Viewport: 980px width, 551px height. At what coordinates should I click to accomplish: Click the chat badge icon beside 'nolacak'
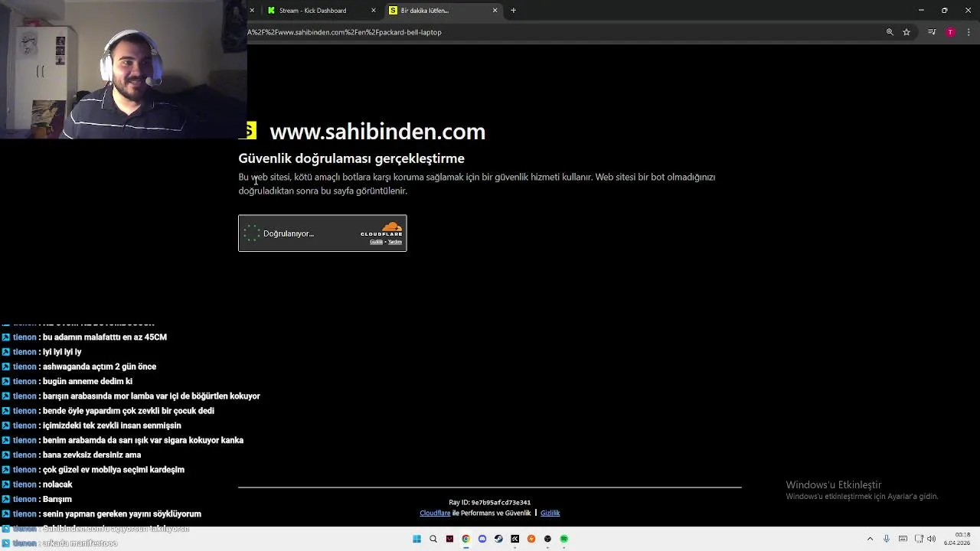pyautogui.click(x=5, y=484)
